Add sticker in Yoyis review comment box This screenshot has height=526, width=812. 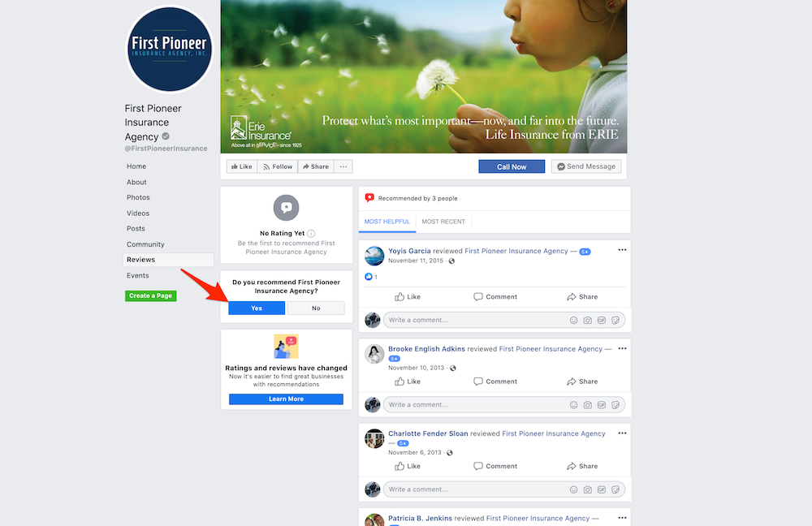coord(615,321)
